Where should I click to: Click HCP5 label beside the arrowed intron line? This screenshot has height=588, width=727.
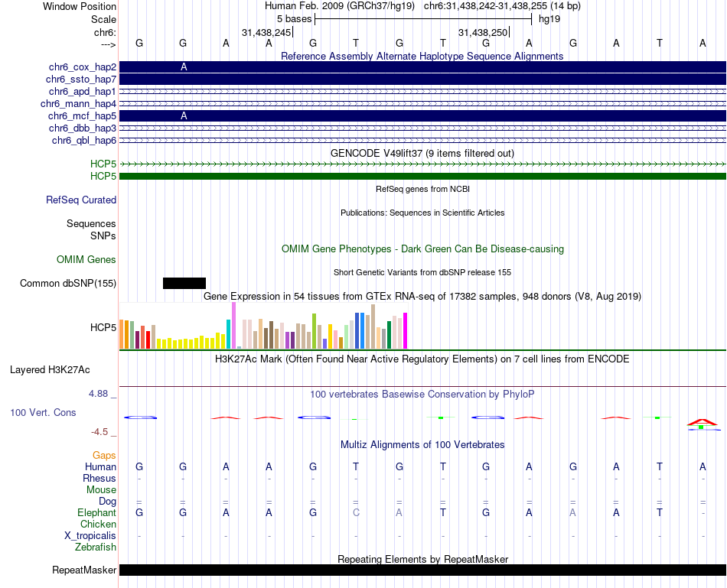point(103,164)
